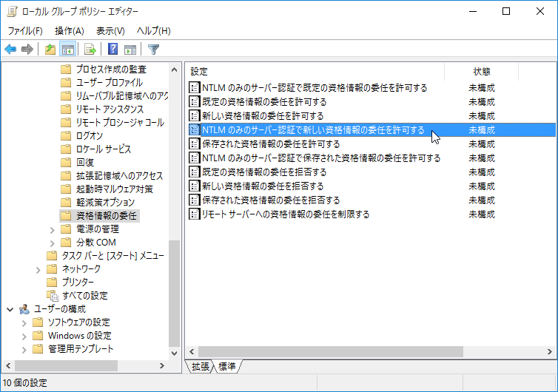
Task: Select 資格情報の委任 in the tree
Action: click(106, 215)
